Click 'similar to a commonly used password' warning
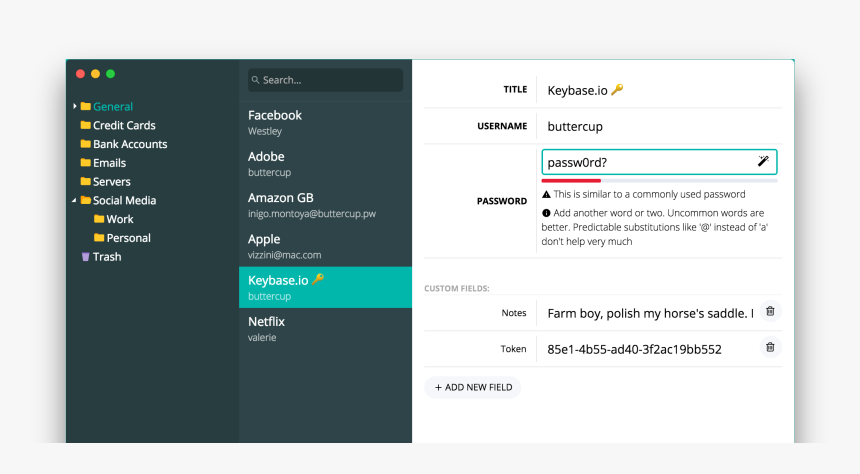This screenshot has height=474, width=860. click(649, 194)
